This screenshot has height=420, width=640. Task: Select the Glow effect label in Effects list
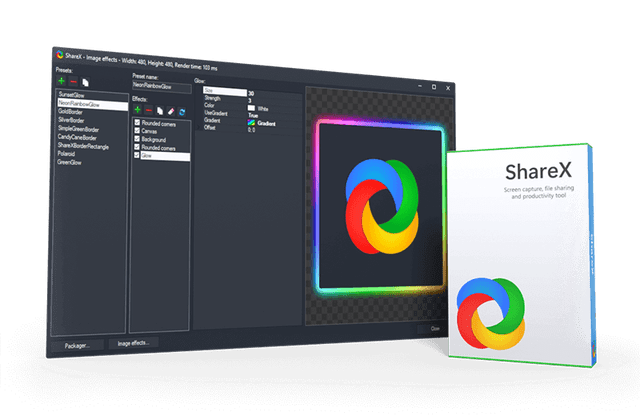pos(165,156)
